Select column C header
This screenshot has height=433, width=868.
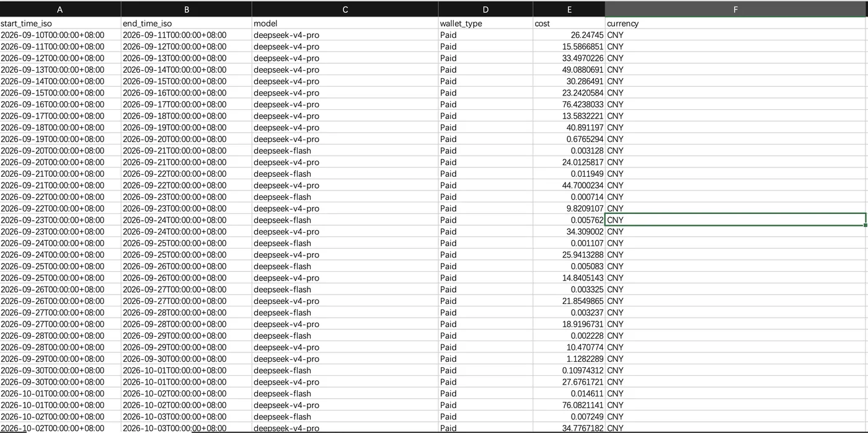pyautogui.click(x=345, y=9)
